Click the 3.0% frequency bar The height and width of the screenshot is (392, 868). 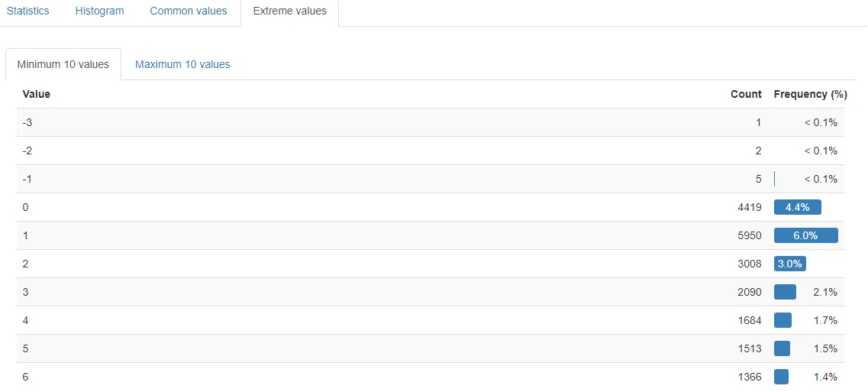[790, 264]
